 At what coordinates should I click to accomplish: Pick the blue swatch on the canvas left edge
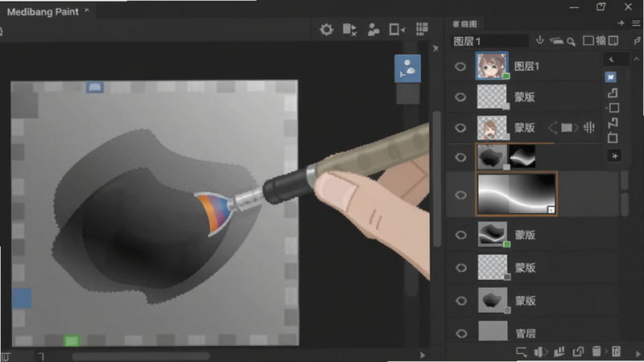pos(22,298)
